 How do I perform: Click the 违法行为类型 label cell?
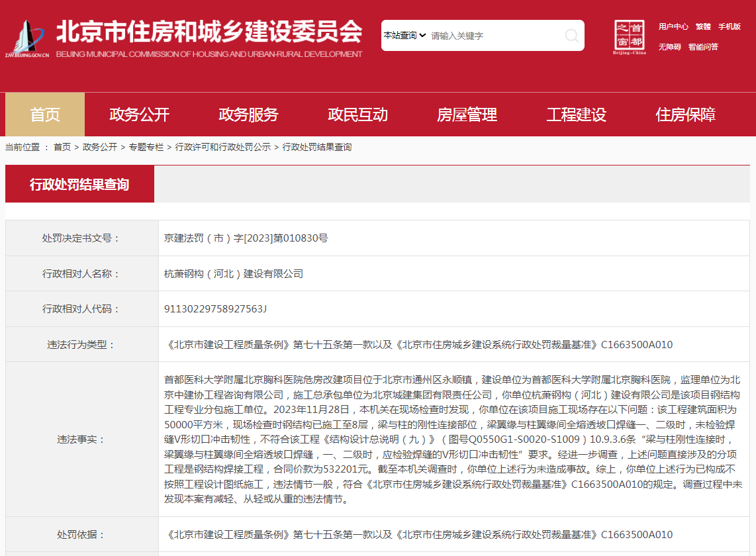click(82, 345)
